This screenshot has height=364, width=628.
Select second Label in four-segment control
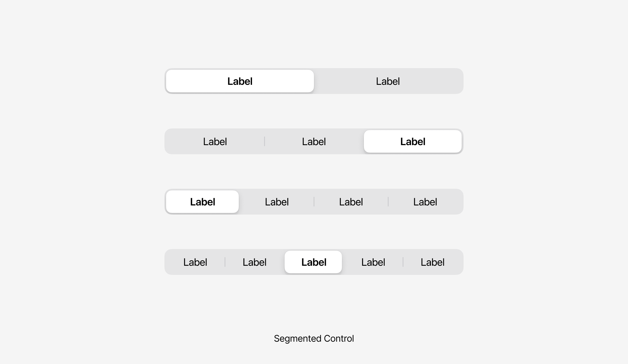coord(277,202)
